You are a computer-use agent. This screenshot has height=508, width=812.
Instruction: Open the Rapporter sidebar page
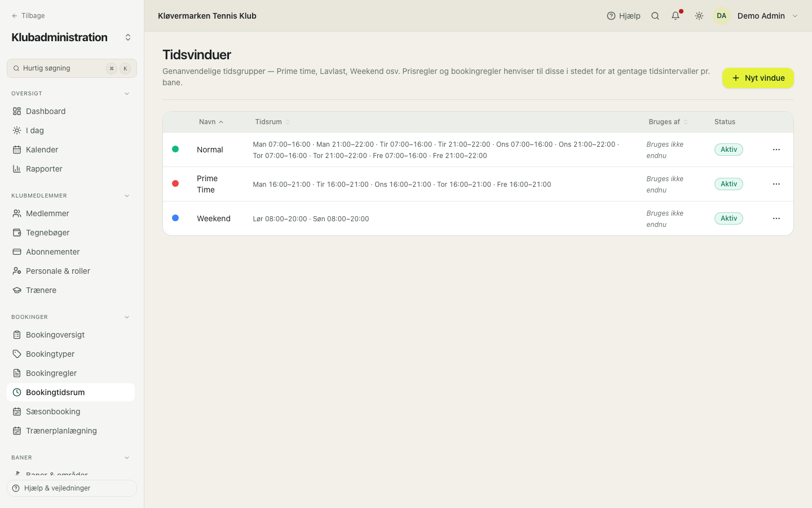(70, 169)
